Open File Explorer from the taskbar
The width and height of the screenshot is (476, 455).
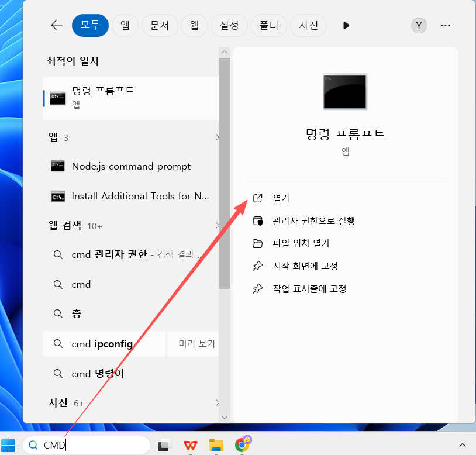(216, 445)
